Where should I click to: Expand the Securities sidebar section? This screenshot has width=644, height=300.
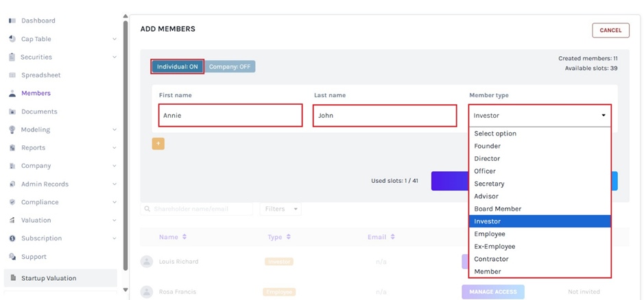click(x=114, y=58)
